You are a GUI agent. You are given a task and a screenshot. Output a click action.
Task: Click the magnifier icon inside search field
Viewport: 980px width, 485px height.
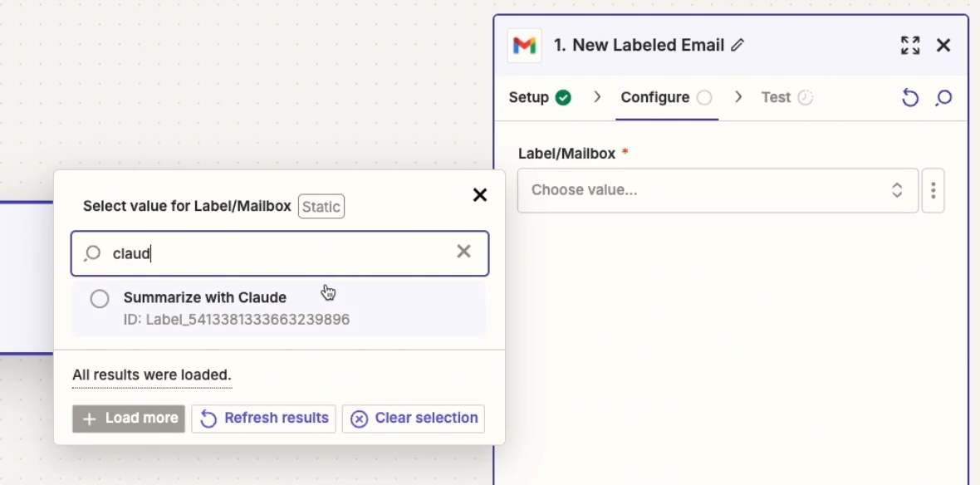tap(92, 253)
